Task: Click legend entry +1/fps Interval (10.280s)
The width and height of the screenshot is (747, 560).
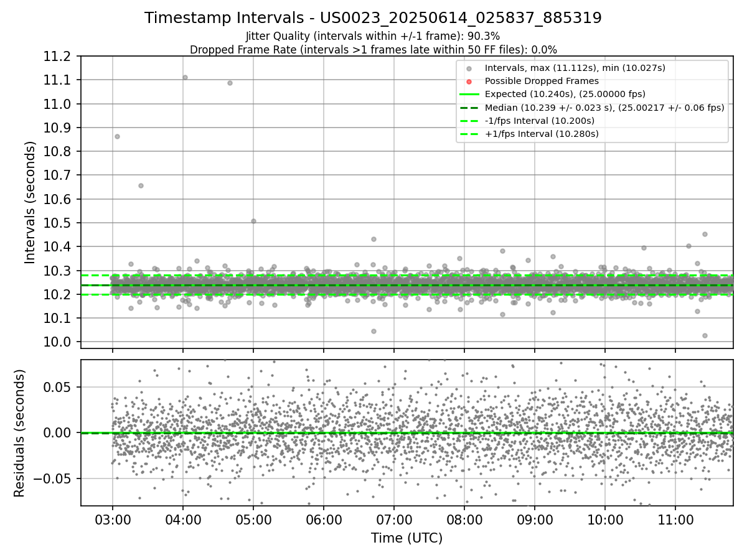Action: click(x=542, y=133)
